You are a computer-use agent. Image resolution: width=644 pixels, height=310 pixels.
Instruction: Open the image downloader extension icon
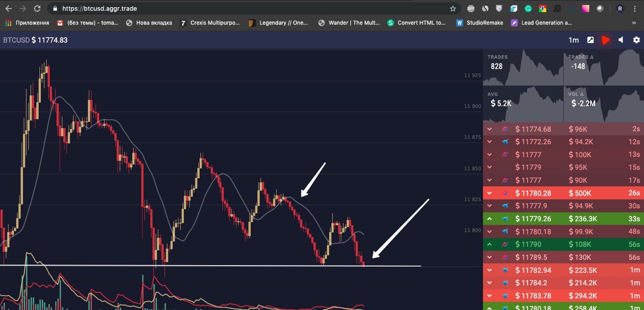[543, 9]
